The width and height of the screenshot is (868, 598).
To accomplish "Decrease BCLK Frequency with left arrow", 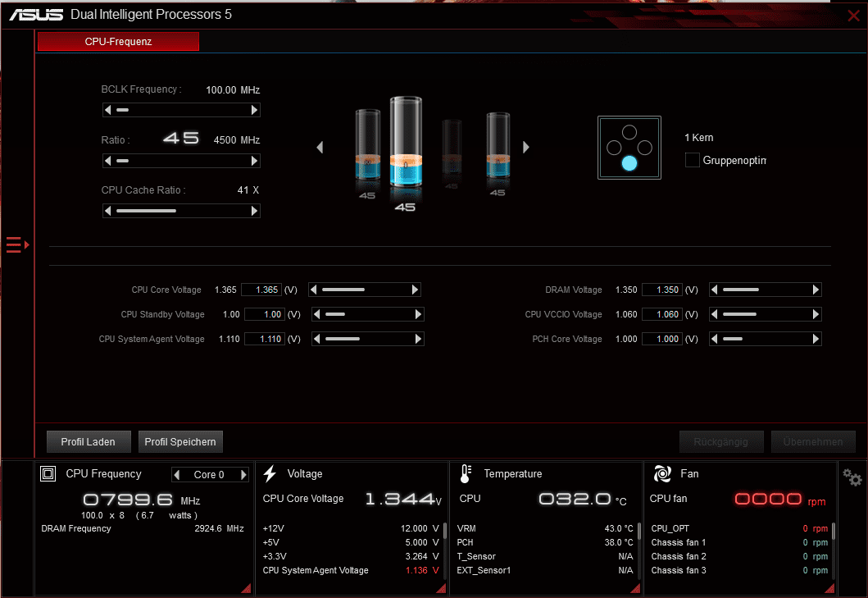I will 108,110.
